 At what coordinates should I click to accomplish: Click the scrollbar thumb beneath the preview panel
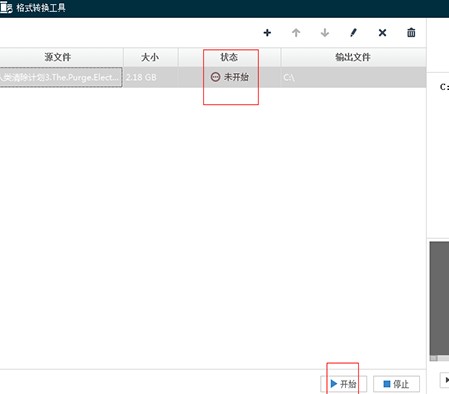pyautogui.click(x=434, y=358)
